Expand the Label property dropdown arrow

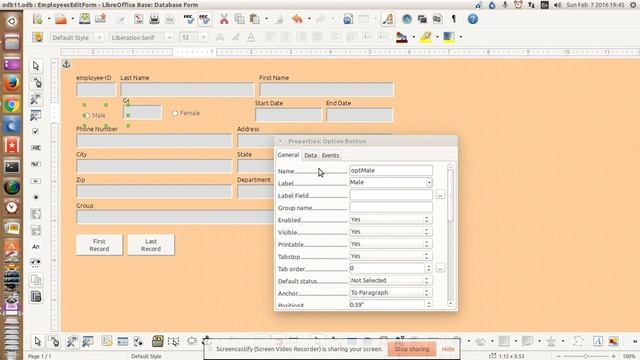(x=429, y=182)
